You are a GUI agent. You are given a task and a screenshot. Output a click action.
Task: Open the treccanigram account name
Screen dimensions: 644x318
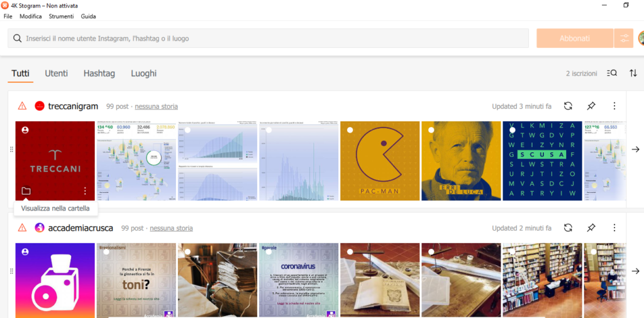pyautogui.click(x=73, y=106)
